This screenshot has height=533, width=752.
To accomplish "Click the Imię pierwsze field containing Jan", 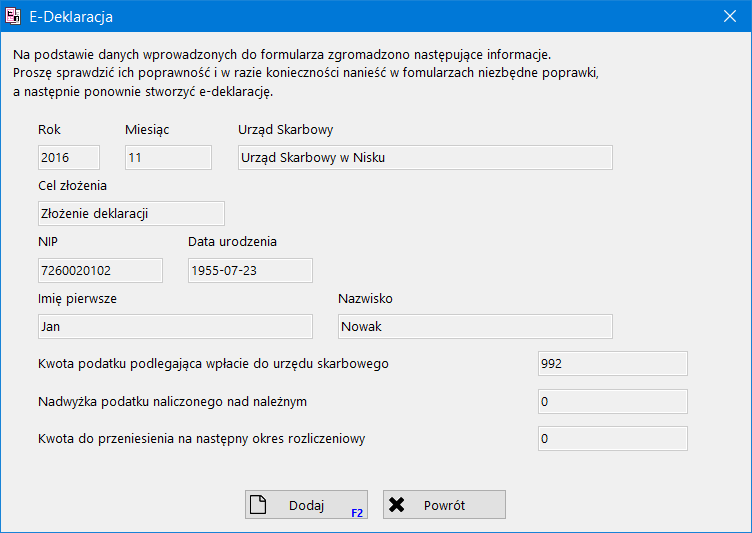I will pos(175,326).
